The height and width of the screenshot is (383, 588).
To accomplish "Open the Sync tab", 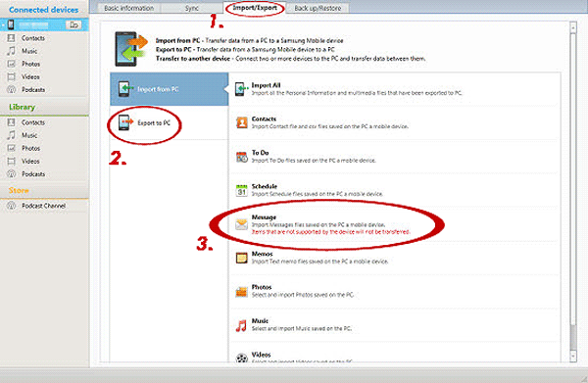I will coord(192,8).
